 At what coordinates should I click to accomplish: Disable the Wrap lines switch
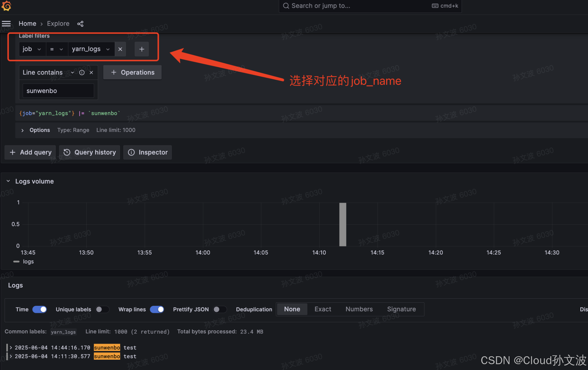pos(157,309)
